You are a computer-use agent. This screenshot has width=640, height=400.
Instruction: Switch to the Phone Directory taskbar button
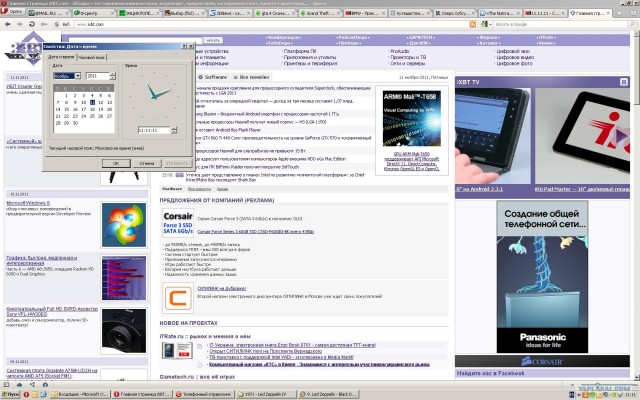204,394
